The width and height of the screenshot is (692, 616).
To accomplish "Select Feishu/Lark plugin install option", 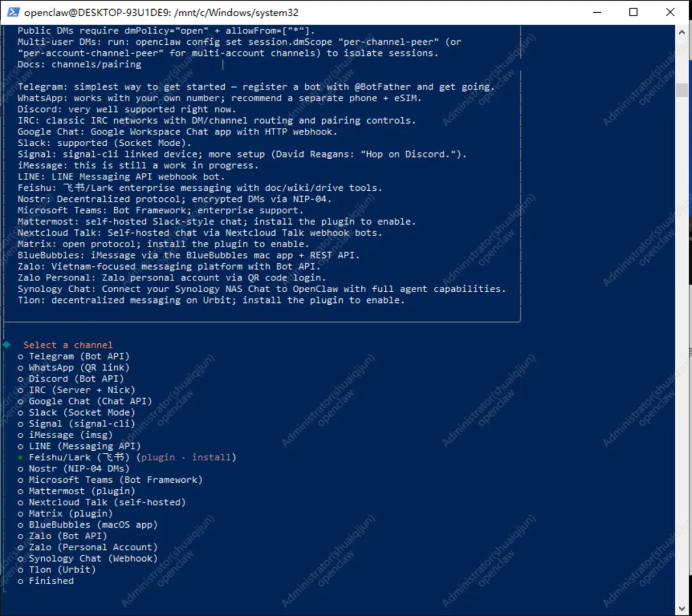I will tap(127, 458).
